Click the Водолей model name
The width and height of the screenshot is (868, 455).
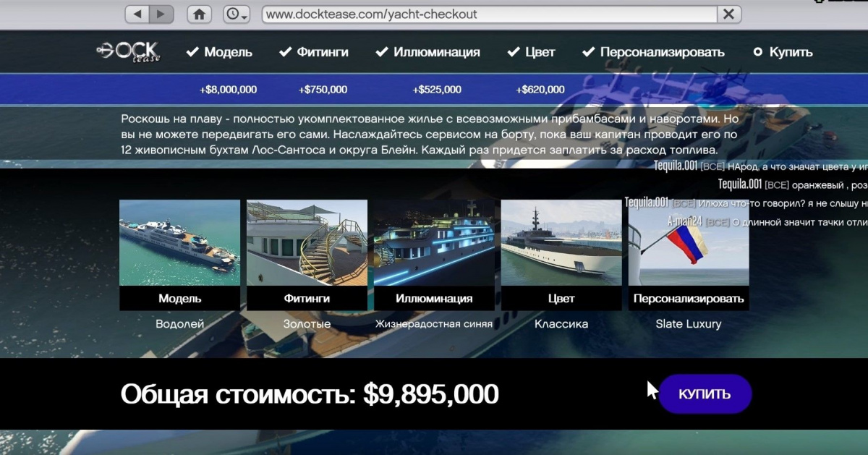coord(179,324)
